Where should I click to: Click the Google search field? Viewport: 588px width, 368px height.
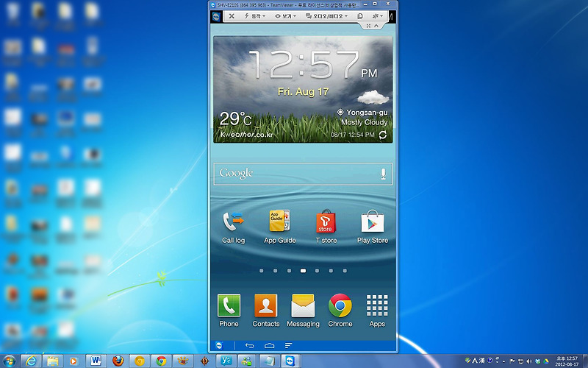click(x=303, y=174)
